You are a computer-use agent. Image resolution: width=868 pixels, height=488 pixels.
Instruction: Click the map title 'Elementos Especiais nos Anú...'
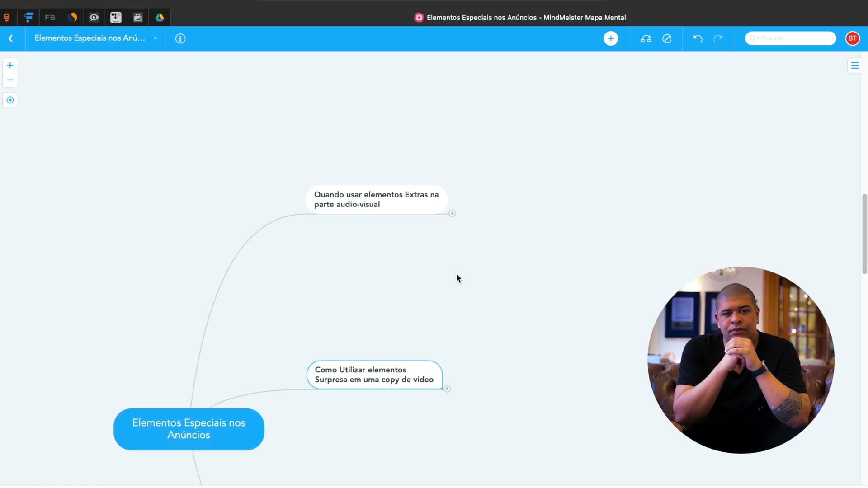coord(90,38)
